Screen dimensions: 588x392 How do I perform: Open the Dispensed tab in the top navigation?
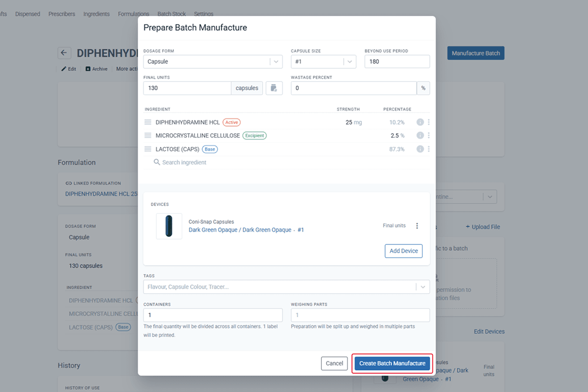(27, 14)
